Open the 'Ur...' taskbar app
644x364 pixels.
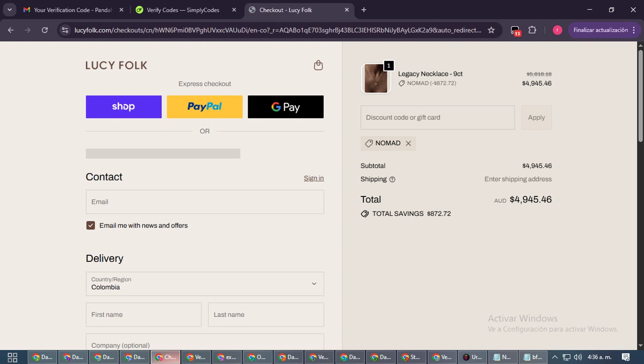click(473, 357)
